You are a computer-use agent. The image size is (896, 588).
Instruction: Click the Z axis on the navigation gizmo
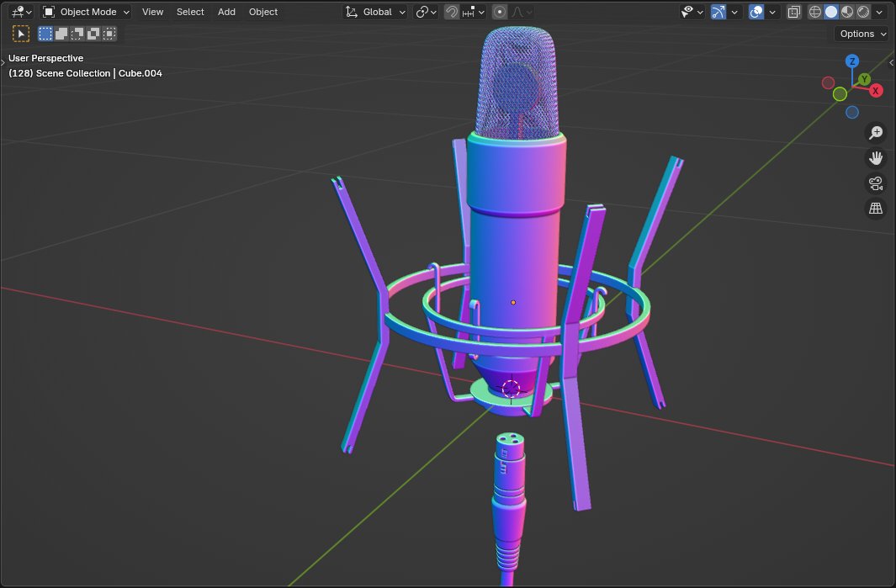coord(853,61)
